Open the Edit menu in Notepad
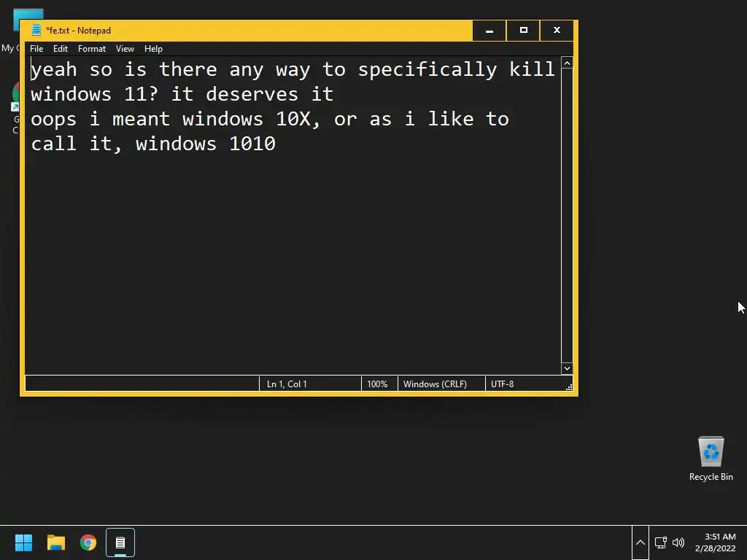 [60, 49]
